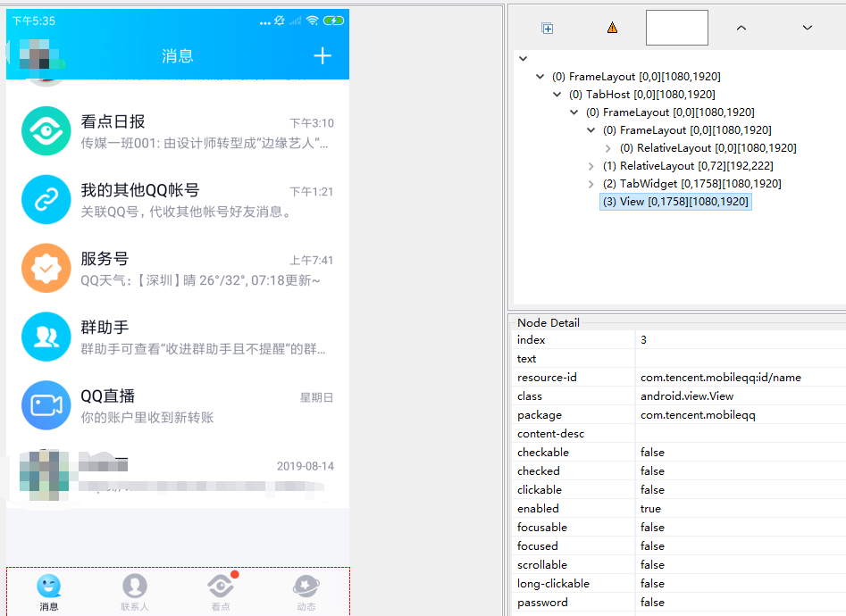The height and width of the screenshot is (616, 846).
Task: Tap the 我的其他QQ帐号 link icon
Action: pos(46,200)
